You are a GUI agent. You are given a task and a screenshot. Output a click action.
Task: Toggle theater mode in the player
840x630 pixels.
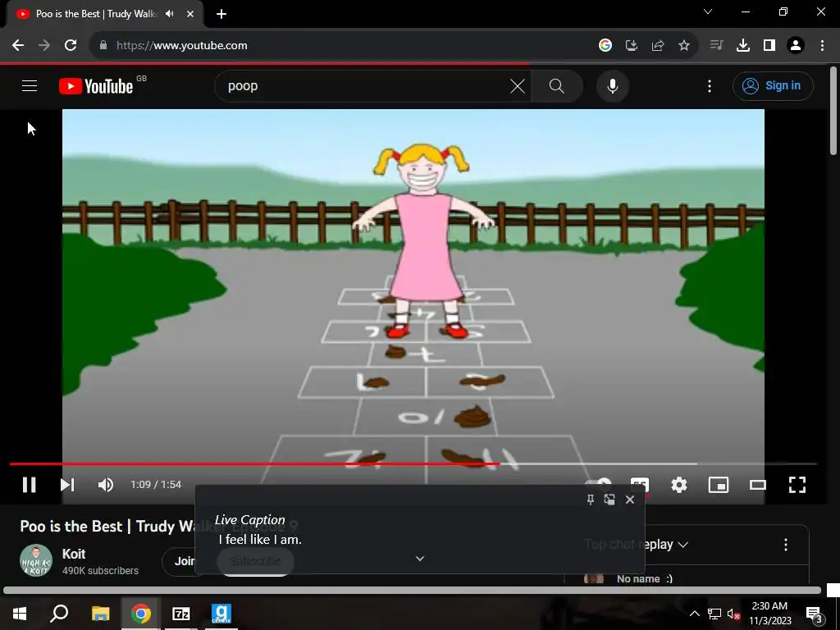(757, 485)
